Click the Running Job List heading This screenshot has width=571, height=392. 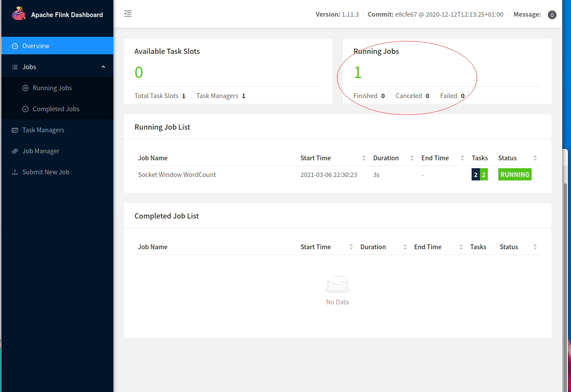click(162, 127)
